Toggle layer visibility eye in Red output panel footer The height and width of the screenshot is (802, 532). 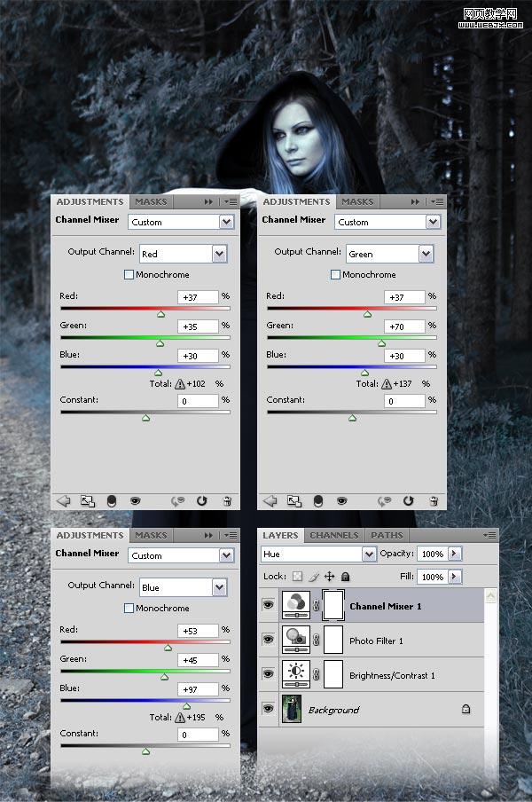(135, 501)
